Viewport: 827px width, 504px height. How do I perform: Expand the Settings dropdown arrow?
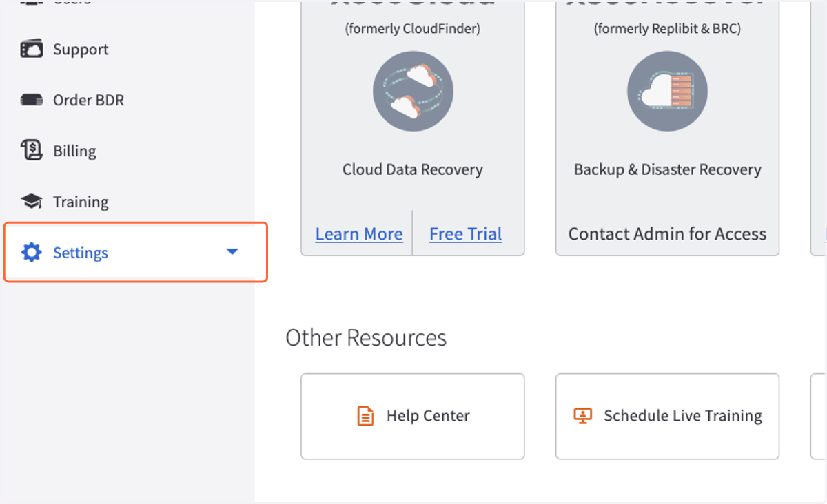coord(232,252)
